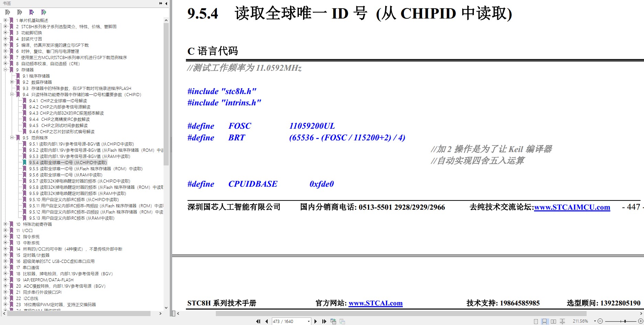Collapse the 书签 panel using left-triangle icon
This screenshot has height=325, width=644.
(166, 3)
